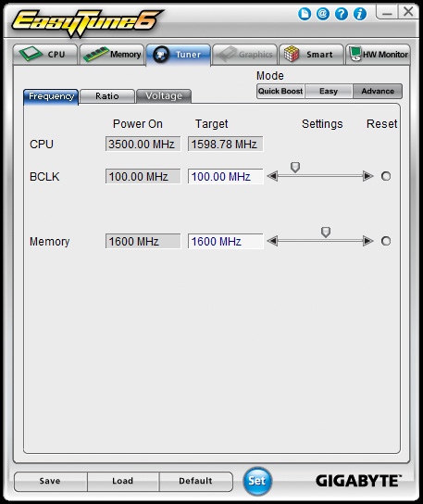Switch to the Ratio sub-tab
Image resolution: width=423 pixels, height=504 pixels.
click(107, 96)
